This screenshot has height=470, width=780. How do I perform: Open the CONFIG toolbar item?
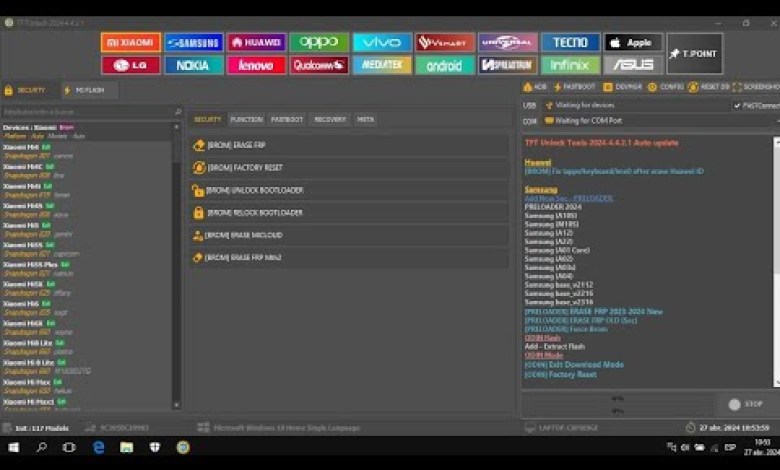(666, 87)
